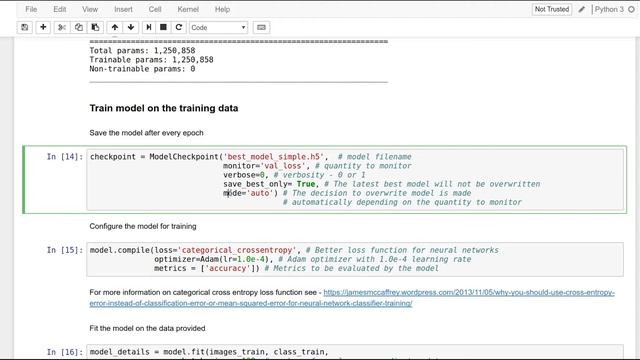Open the Cell menu
This screenshot has width=640, height=360.
click(155, 9)
